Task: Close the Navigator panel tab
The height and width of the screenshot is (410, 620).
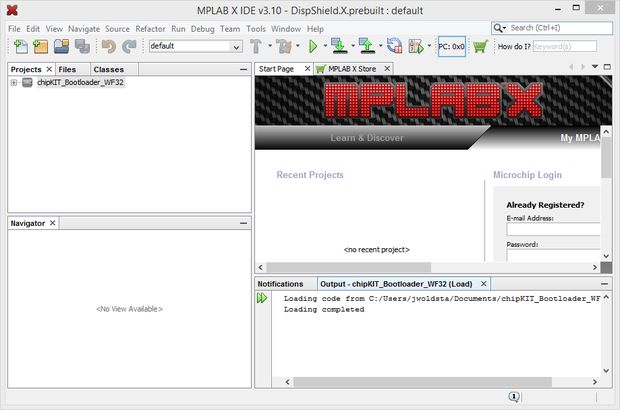Action: (52, 223)
